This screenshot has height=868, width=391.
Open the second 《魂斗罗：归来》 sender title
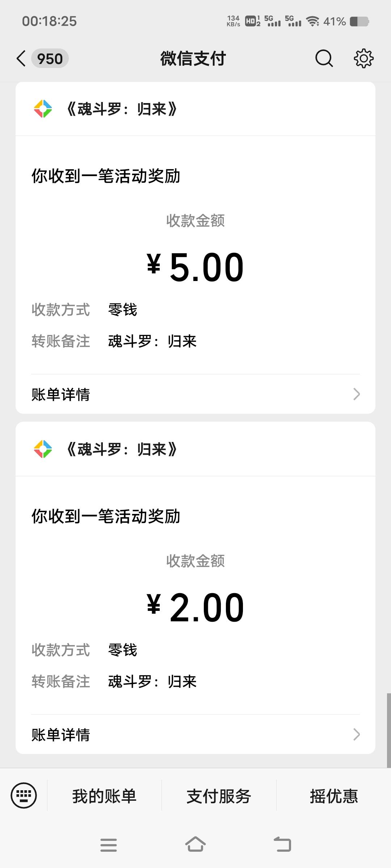(x=122, y=449)
